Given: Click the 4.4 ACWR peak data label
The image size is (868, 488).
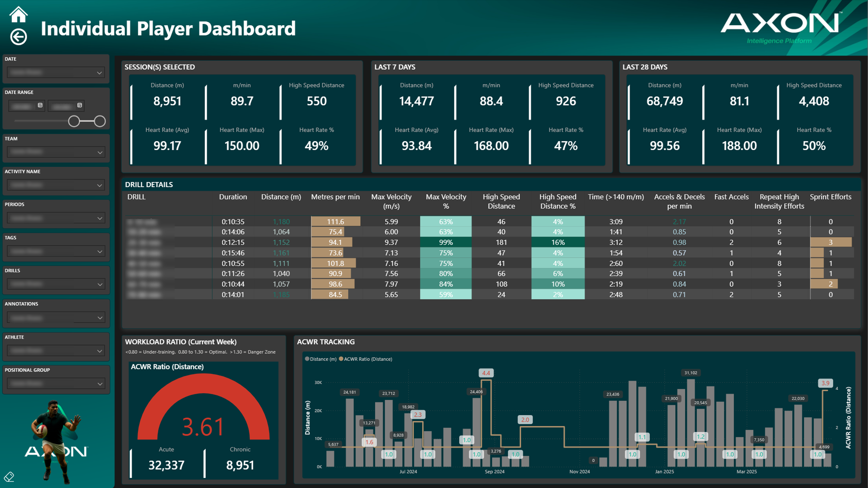Looking at the screenshot, I should (486, 373).
